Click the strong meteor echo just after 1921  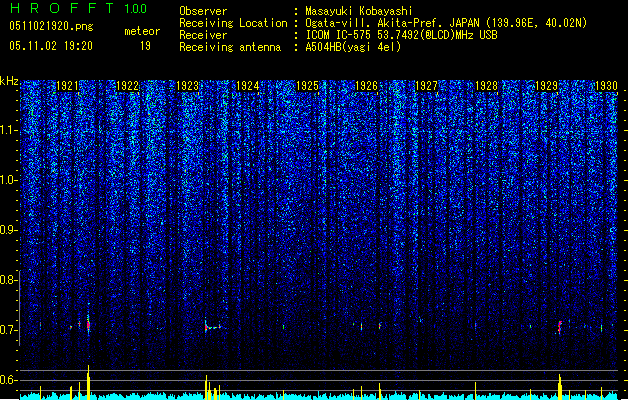tap(88, 324)
